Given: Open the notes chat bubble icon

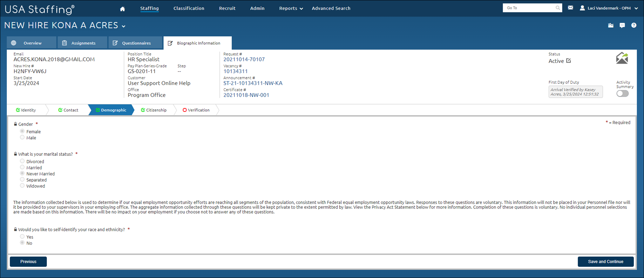Looking at the screenshot, I should (x=622, y=25).
